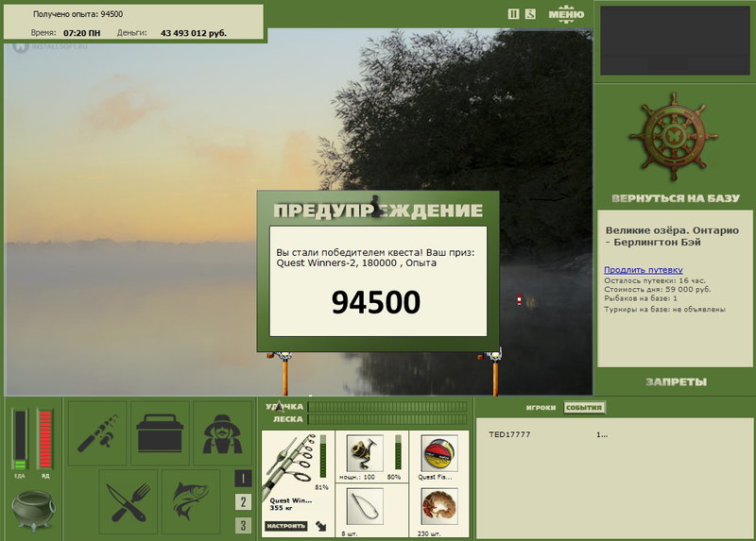Switch to rod slot 1
The height and width of the screenshot is (541, 756).
243,479
